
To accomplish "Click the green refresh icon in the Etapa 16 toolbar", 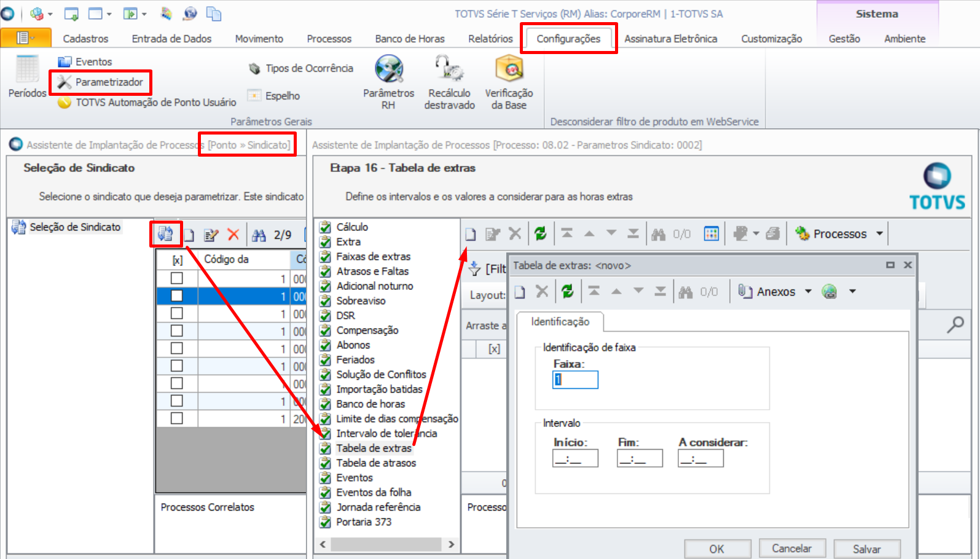I will tap(541, 233).
